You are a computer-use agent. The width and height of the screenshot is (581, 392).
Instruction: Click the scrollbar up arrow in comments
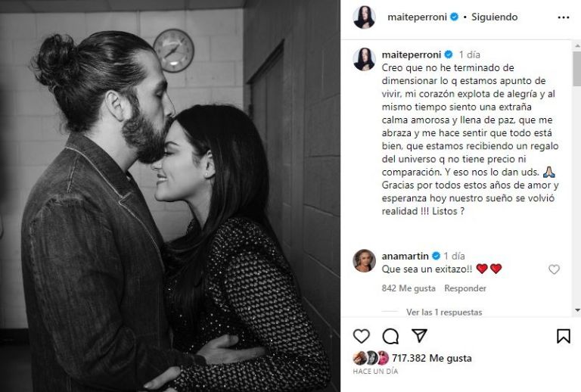(x=577, y=46)
